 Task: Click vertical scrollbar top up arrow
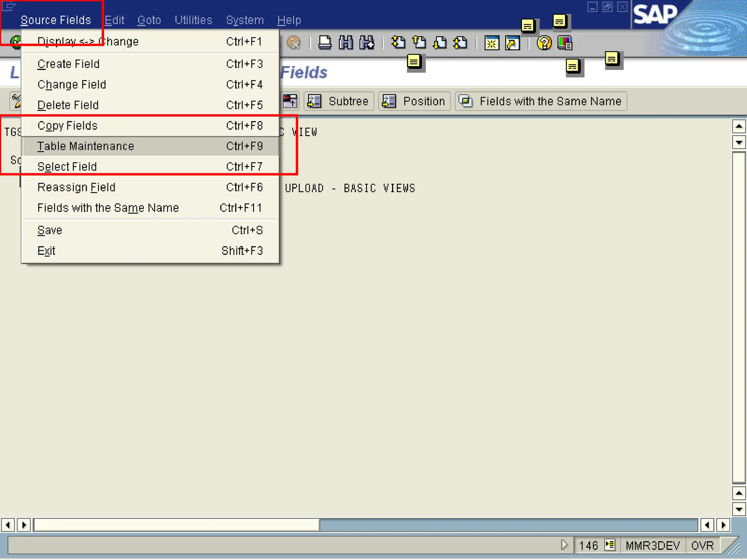click(x=739, y=127)
